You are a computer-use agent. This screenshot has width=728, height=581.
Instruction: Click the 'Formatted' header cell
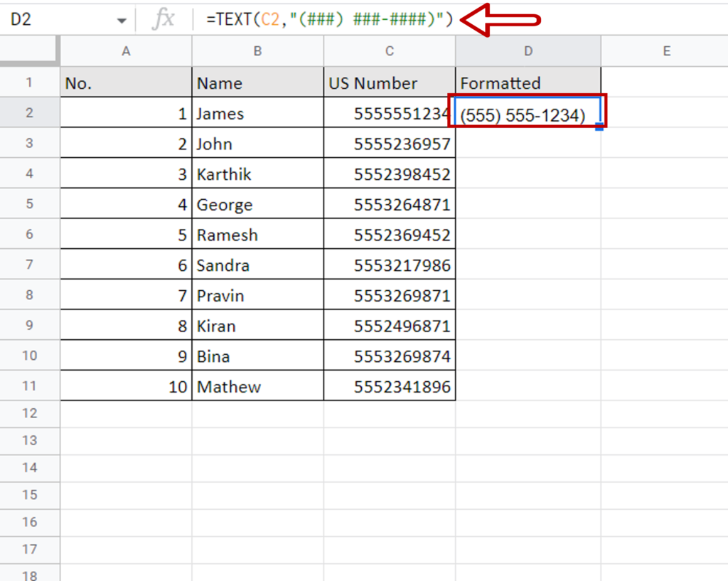point(528,82)
